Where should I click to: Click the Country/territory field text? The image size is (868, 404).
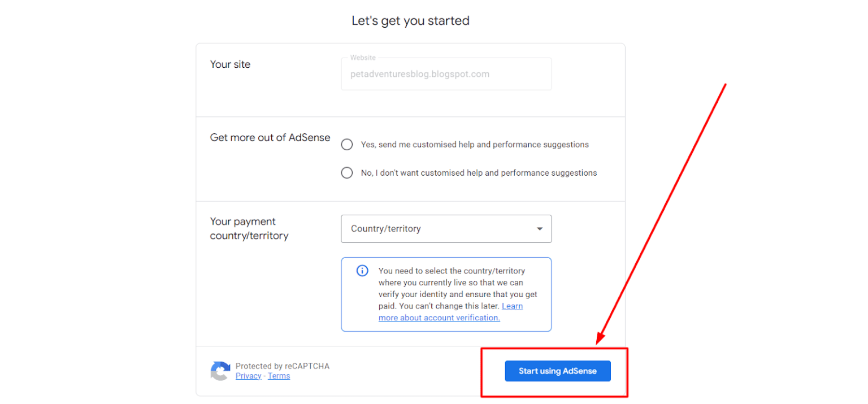point(385,229)
